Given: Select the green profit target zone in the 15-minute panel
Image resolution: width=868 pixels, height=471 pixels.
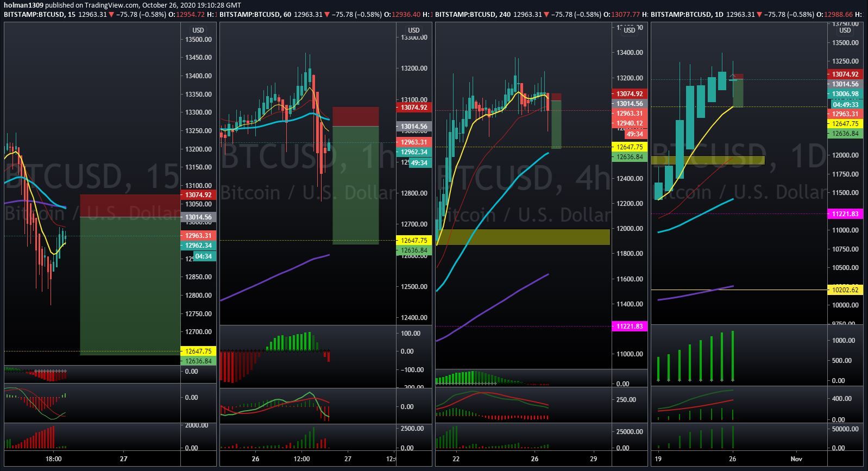Looking at the screenshot, I should point(130,286).
